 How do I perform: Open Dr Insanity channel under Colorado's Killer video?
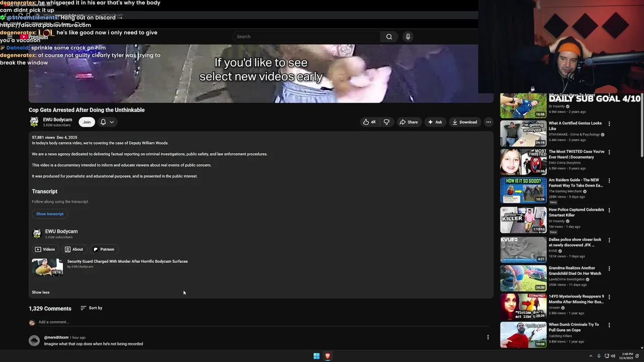coord(557,221)
